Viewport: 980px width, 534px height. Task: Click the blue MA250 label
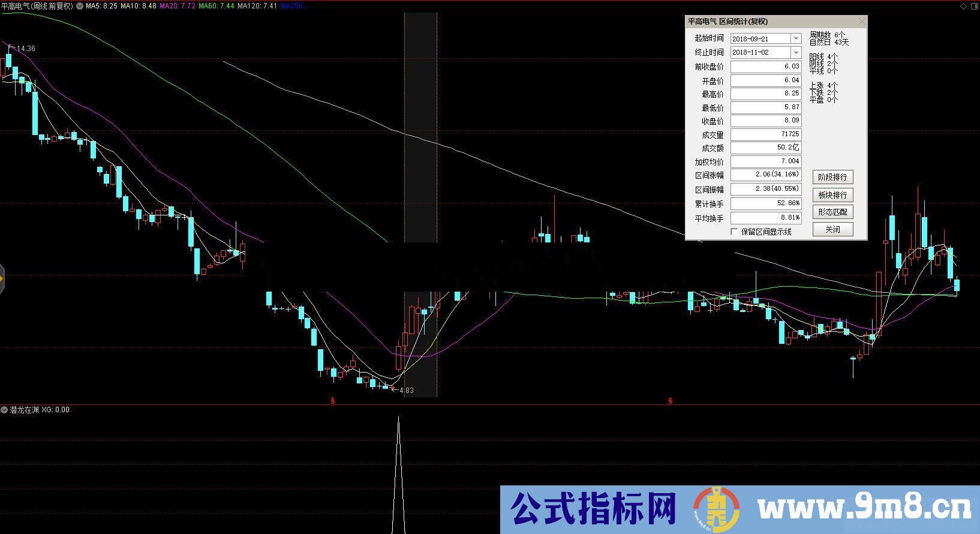(x=294, y=6)
